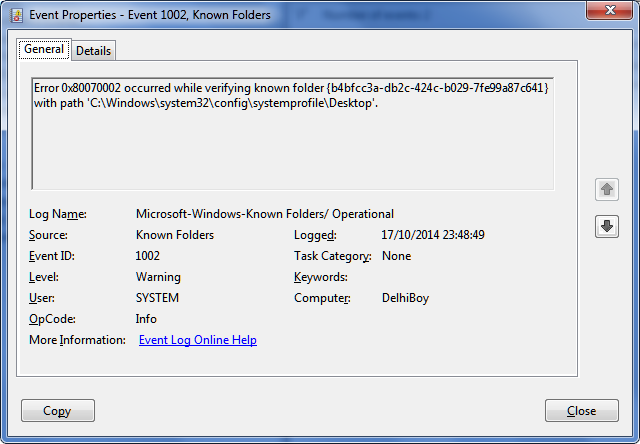
Task: Close the dialog with the X button
Action: [x=610, y=10]
